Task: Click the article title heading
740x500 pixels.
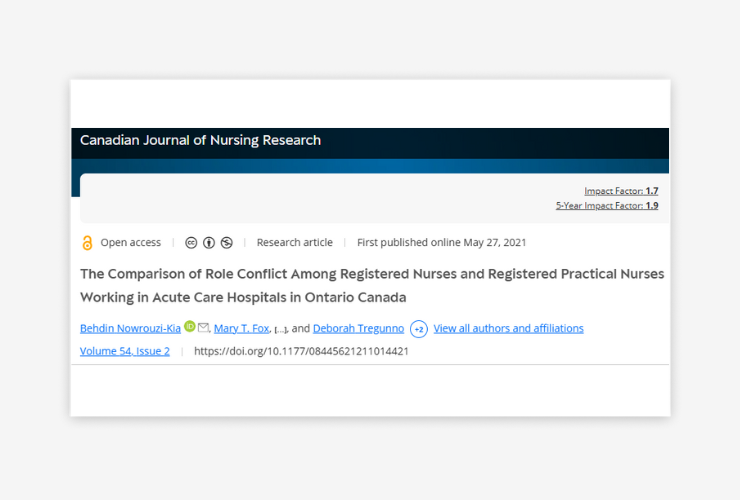Action: pos(372,286)
